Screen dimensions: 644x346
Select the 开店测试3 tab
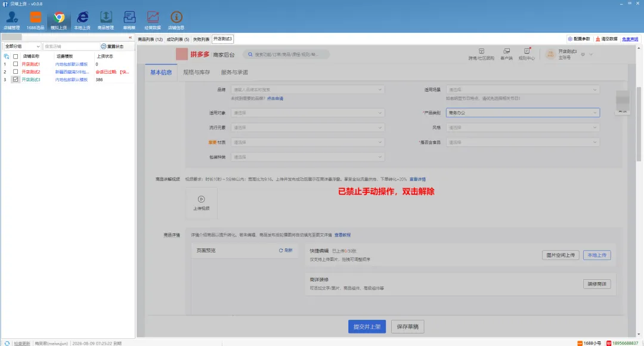coord(222,39)
